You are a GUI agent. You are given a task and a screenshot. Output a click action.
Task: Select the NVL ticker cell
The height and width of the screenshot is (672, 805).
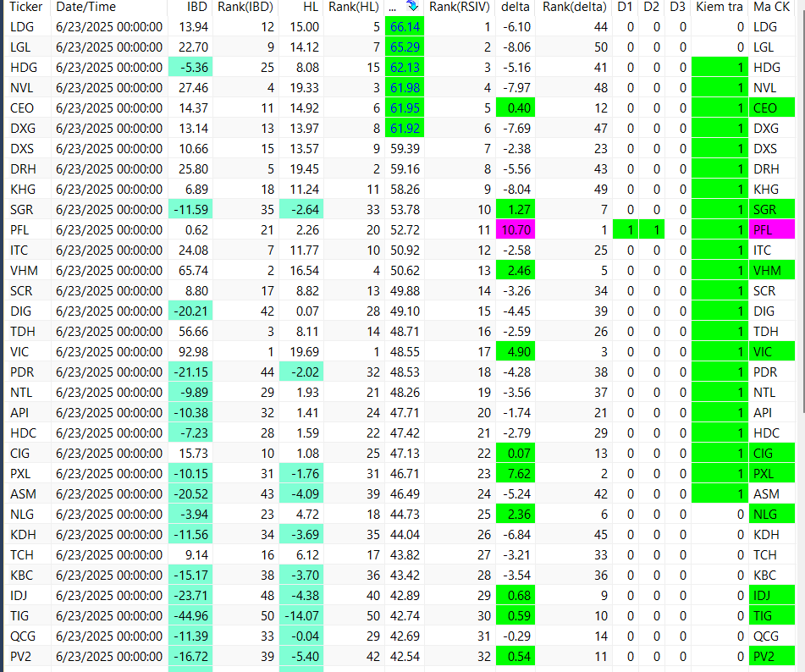28,88
